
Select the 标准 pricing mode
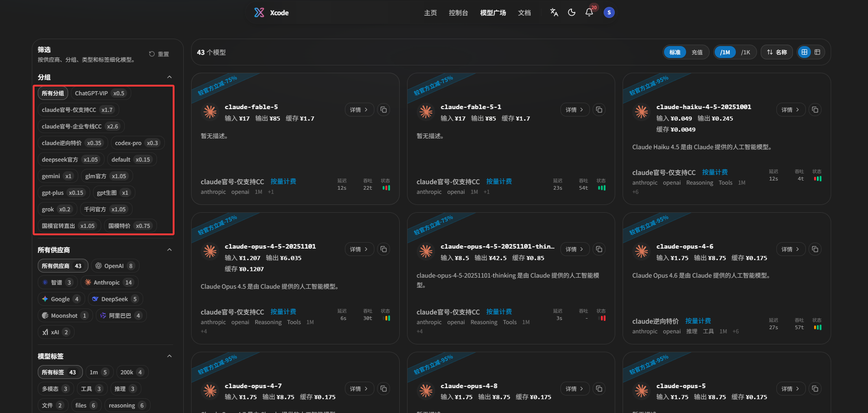675,52
